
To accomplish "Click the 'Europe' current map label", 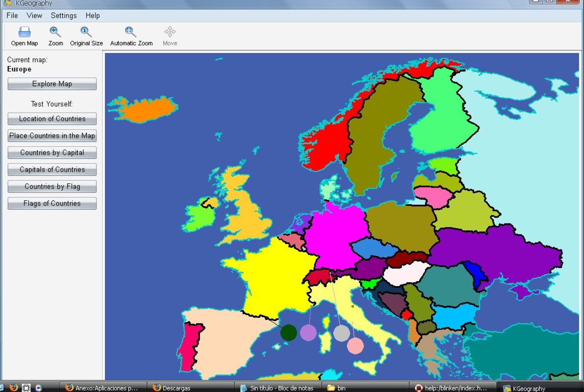I will pos(19,69).
